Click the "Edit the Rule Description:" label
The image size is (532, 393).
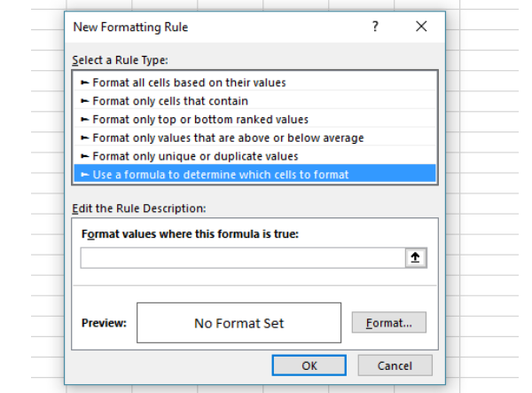tap(139, 208)
